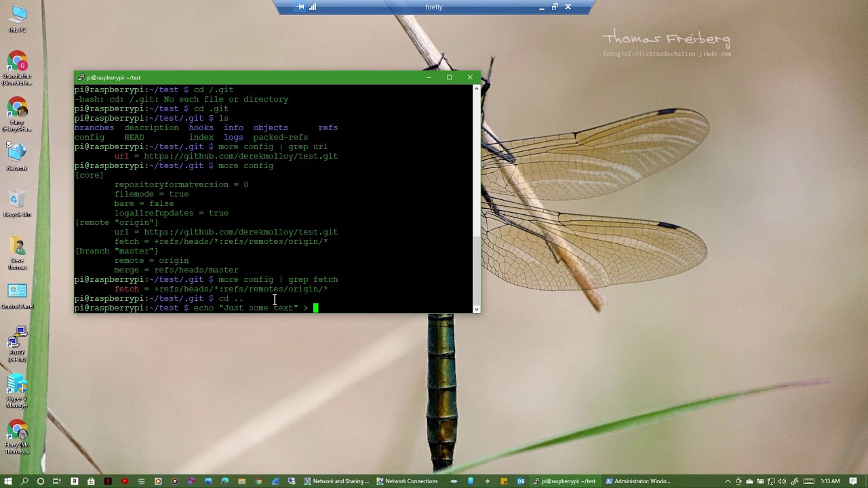Click the 'repositoryformatversion = 0' line

(181, 184)
